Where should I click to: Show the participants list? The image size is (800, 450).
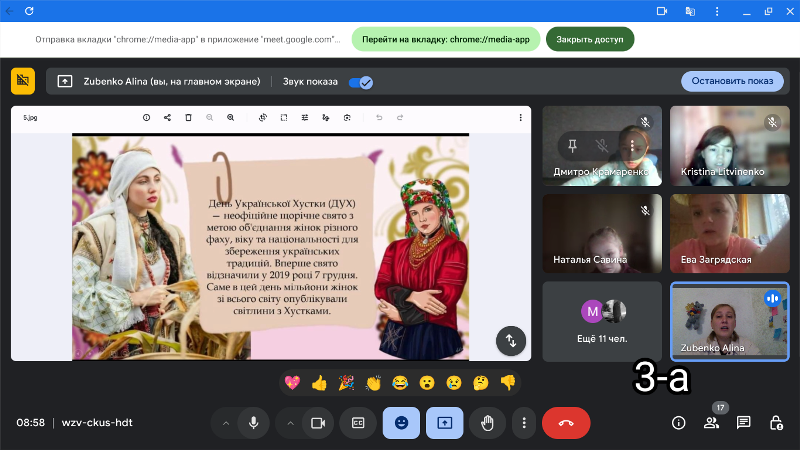coord(711,423)
